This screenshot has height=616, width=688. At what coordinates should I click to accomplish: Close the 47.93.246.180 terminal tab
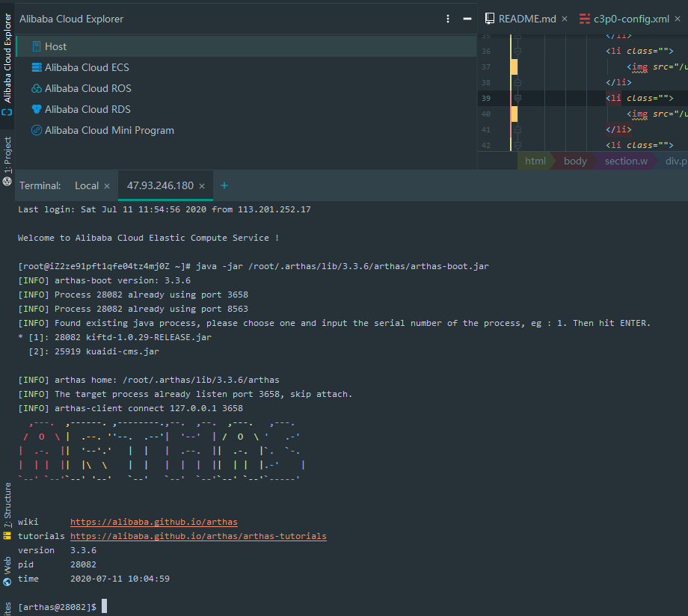[202, 186]
